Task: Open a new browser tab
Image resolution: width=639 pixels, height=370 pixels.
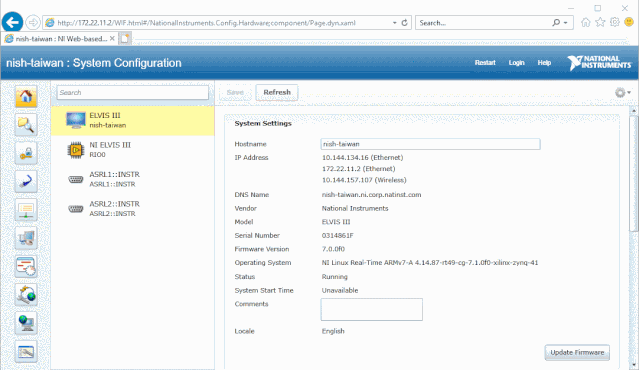Action: coord(125,39)
